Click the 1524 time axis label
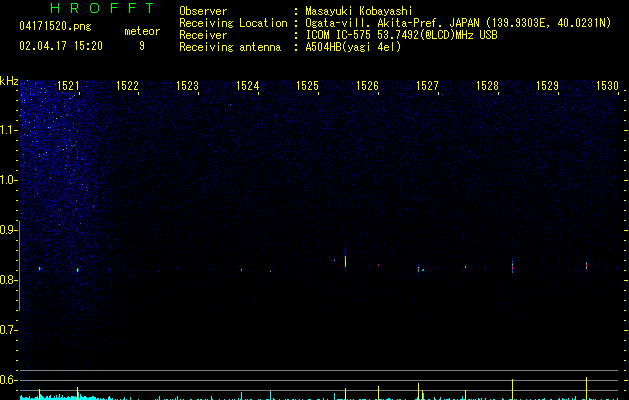Screen dimensions: 629x400 pyautogui.click(x=248, y=85)
